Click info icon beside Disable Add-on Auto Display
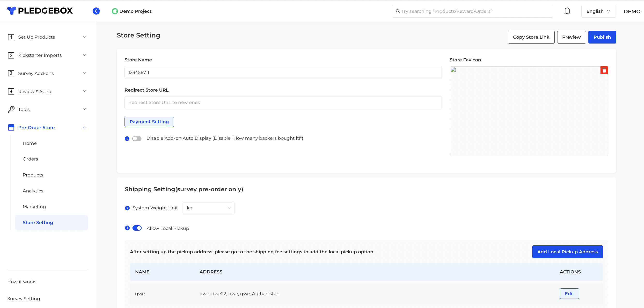The height and width of the screenshot is (308, 644). (127, 139)
